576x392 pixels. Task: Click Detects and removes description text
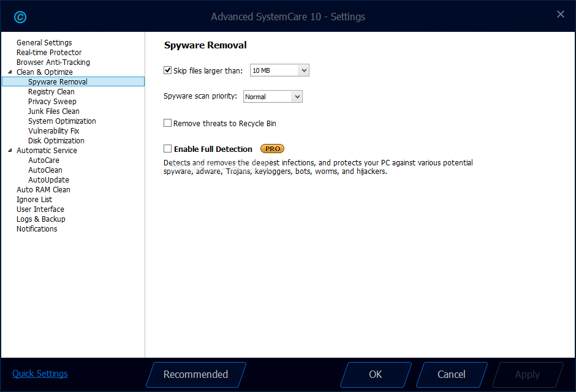[318, 167]
